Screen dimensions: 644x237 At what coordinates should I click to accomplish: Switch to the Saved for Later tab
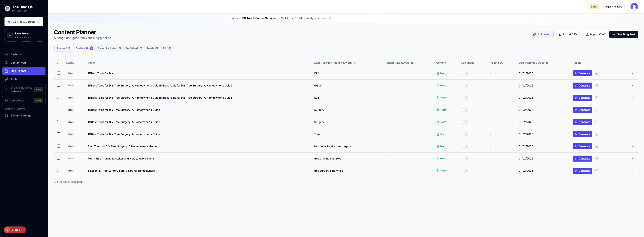point(109,48)
